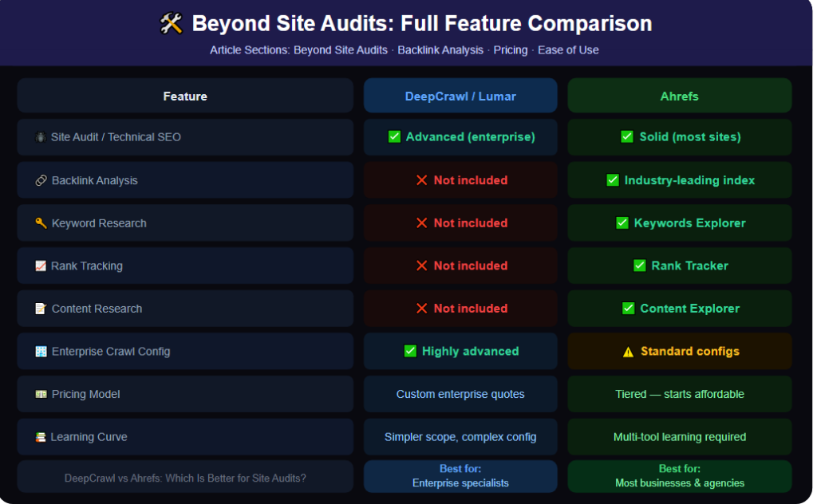This screenshot has height=504, width=817.
Task: Click Best for: Enterprise specialists cell
Action: tap(460, 476)
